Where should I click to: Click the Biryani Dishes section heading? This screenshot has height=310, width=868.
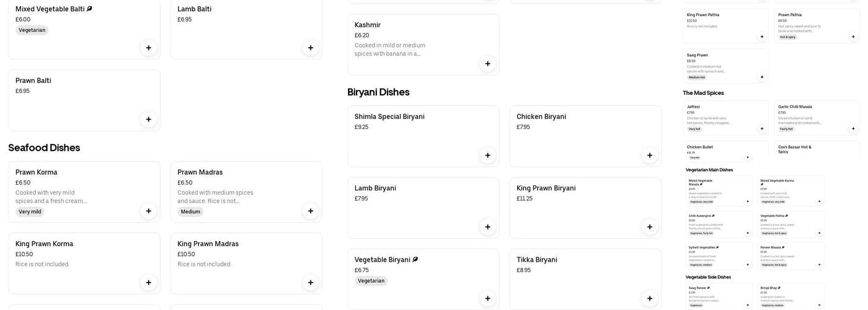pyautogui.click(x=378, y=92)
